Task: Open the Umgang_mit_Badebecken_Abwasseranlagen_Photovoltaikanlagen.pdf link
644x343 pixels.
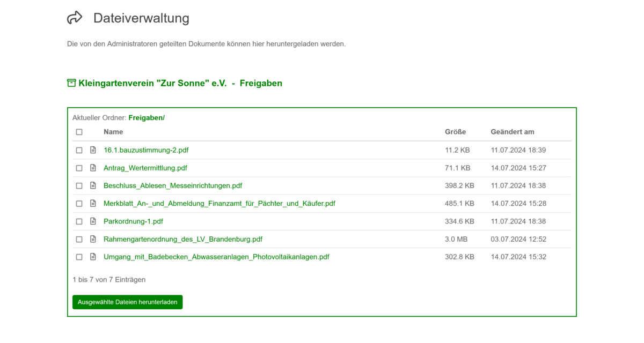Action: click(216, 257)
